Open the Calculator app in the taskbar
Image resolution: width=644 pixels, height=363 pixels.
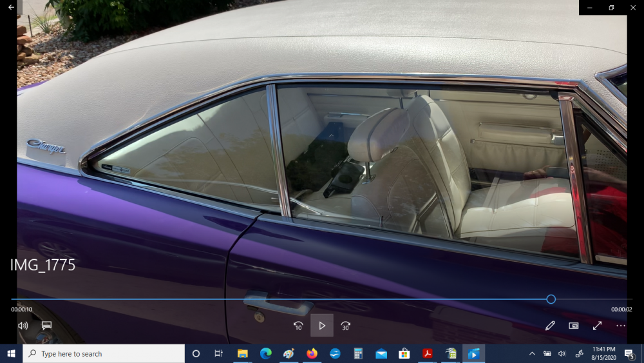358,353
